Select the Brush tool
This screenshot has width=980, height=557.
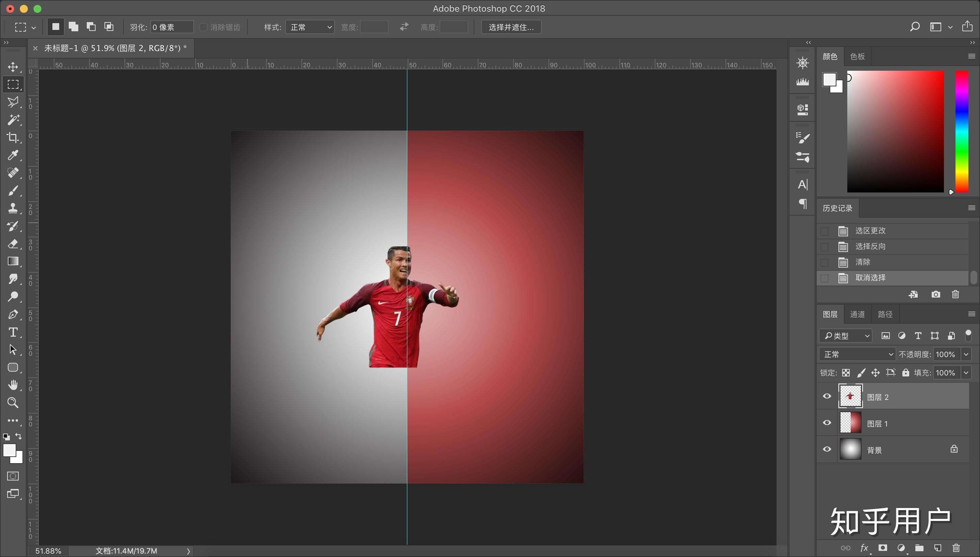[x=13, y=190]
